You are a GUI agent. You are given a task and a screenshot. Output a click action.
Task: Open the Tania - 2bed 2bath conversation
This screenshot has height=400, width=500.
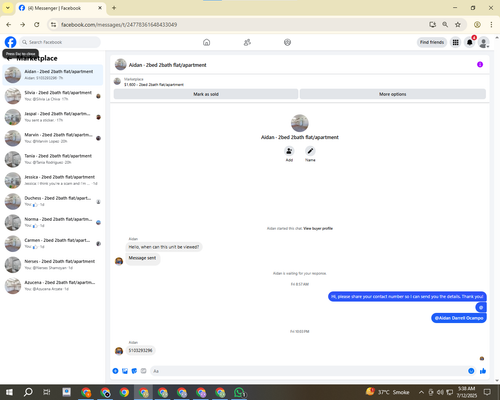(53, 159)
